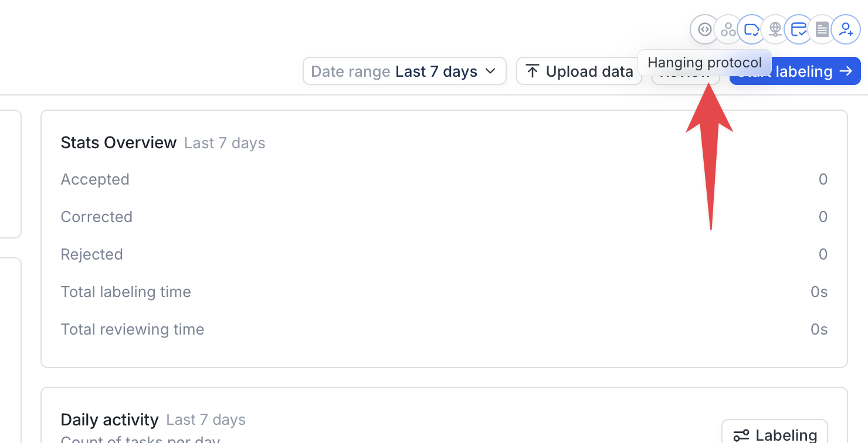Open the Labeling filter in Daily activity
Viewport: 868px width, 443px height.
(x=775, y=434)
